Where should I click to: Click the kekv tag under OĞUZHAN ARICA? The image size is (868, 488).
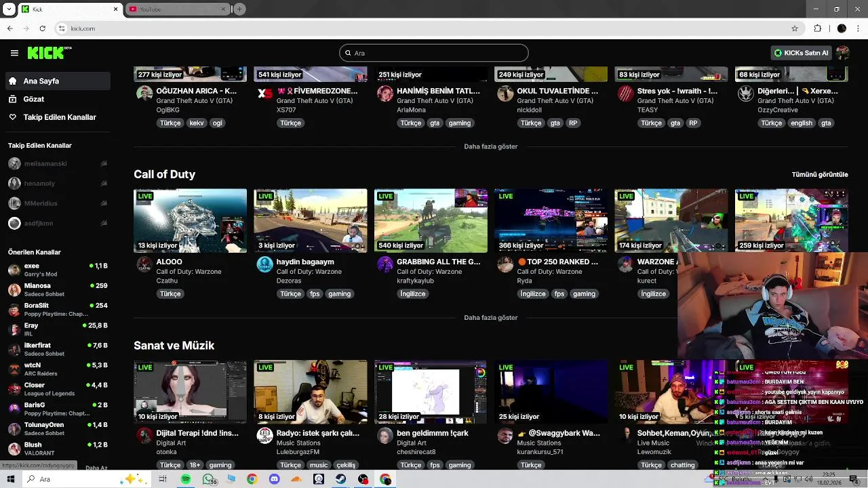[197, 123]
